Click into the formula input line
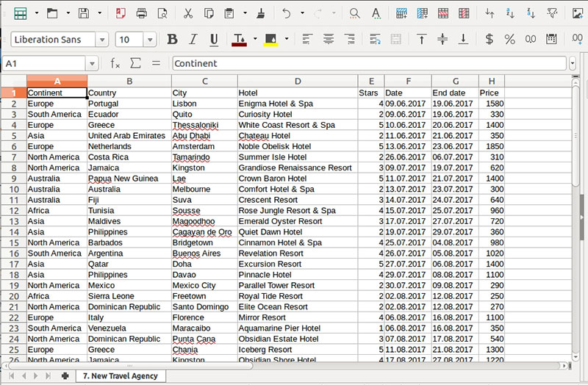Viewport: 588px width, 385px height. [367, 64]
